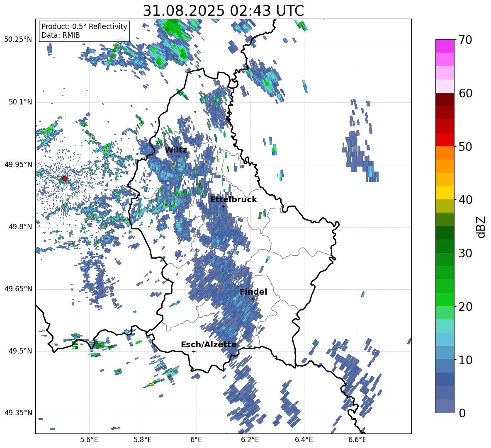
Task: Click the 60 tick label on colorbar
Action: pos(466,93)
